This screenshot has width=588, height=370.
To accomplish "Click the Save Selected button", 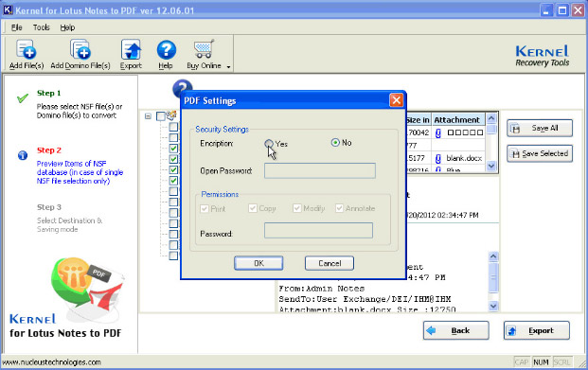I will (x=540, y=153).
